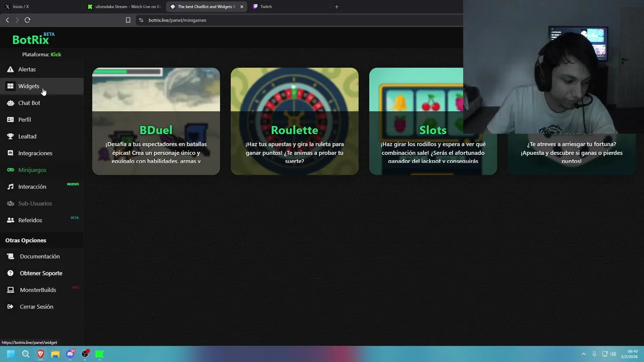This screenshot has width=644, height=362.
Task: Open the Slots minigame card
Action: pyautogui.click(x=433, y=121)
